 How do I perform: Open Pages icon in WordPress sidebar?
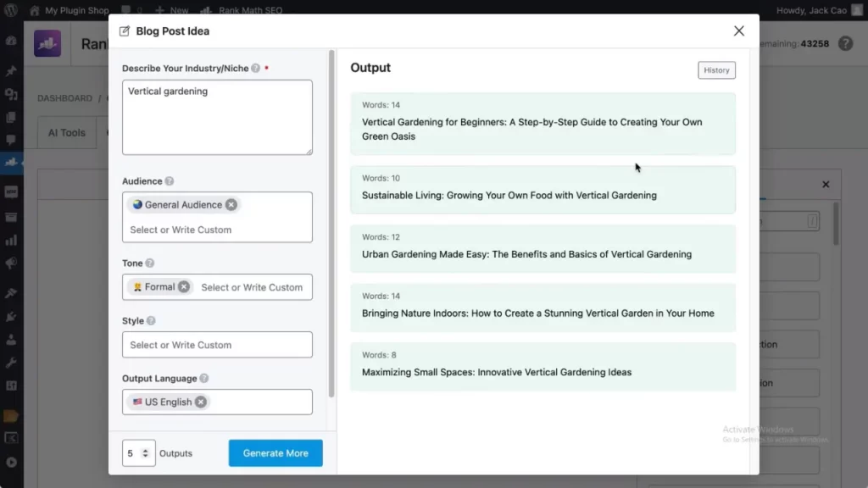click(x=11, y=117)
